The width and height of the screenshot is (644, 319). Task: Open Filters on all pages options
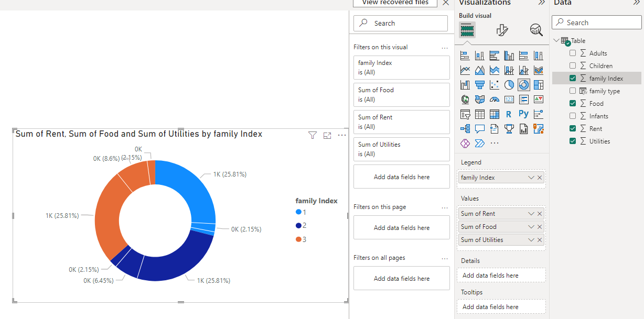[445, 258]
